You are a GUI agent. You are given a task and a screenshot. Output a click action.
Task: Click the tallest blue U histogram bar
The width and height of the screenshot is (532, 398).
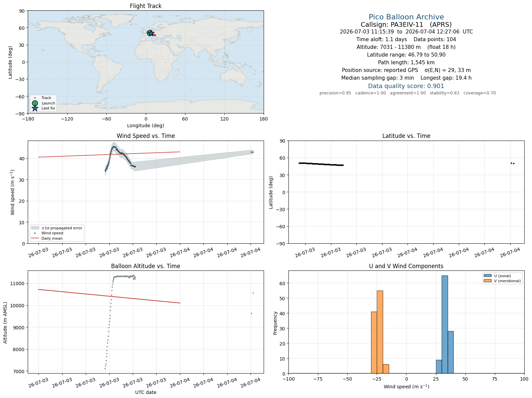(445, 324)
